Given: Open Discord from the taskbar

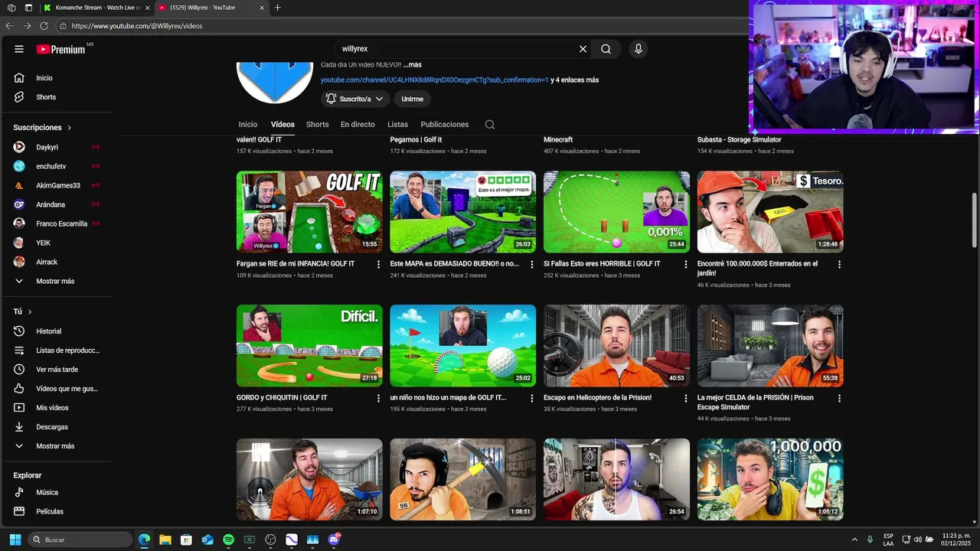Looking at the screenshot, I should [x=334, y=540].
